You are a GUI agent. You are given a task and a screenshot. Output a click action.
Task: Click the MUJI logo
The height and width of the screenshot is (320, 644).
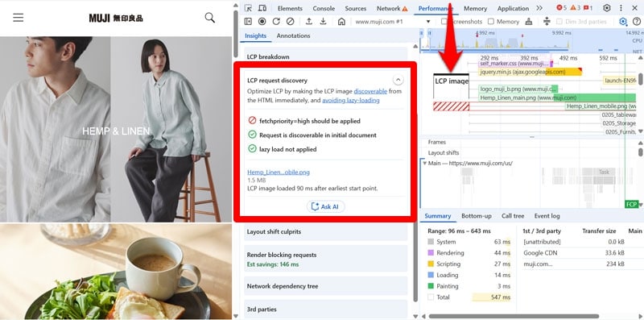click(x=116, y=18)
